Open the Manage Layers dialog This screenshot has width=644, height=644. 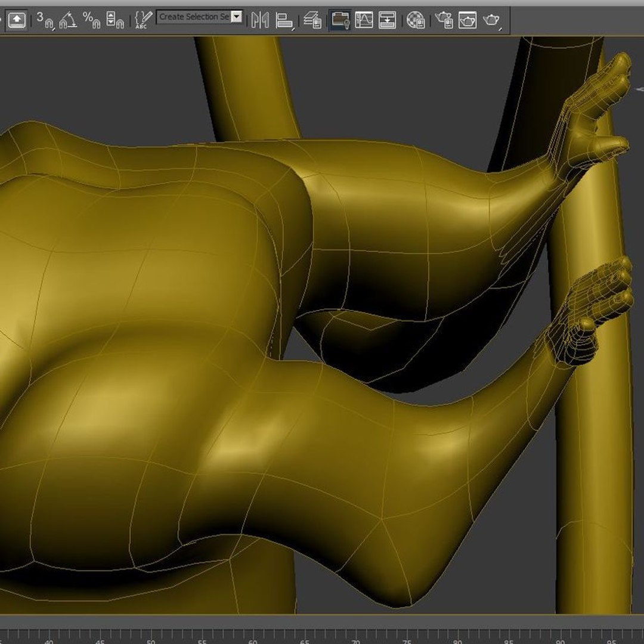click(x=312, y=20)
